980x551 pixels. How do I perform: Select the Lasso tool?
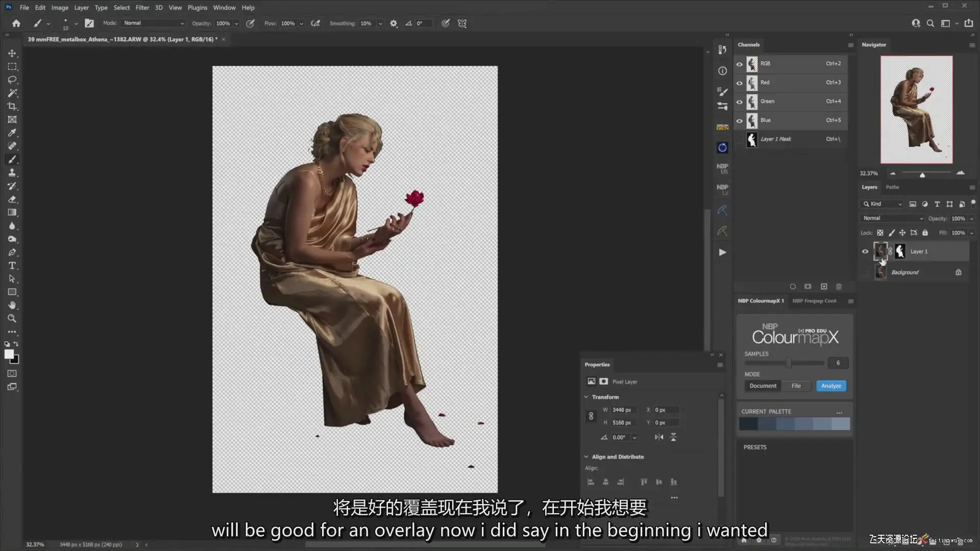pos(12,80)
